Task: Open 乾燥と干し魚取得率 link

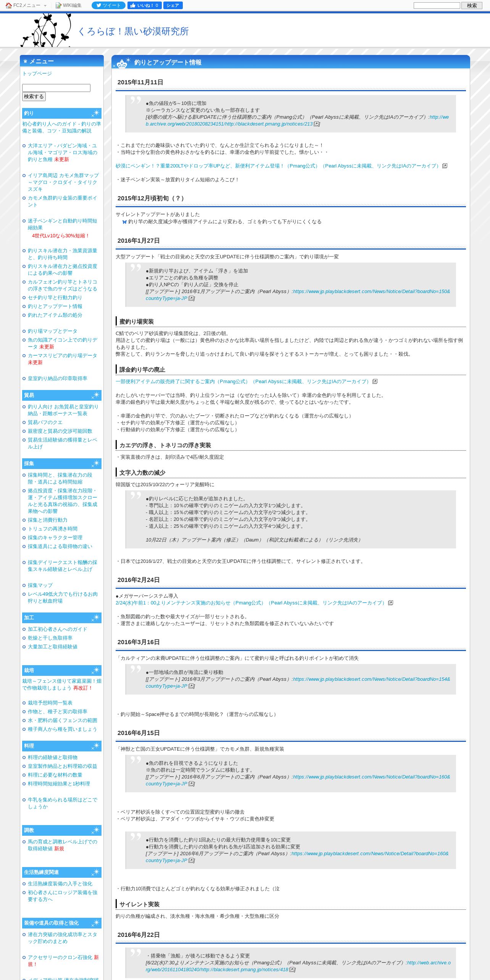Action: point(50,638)
